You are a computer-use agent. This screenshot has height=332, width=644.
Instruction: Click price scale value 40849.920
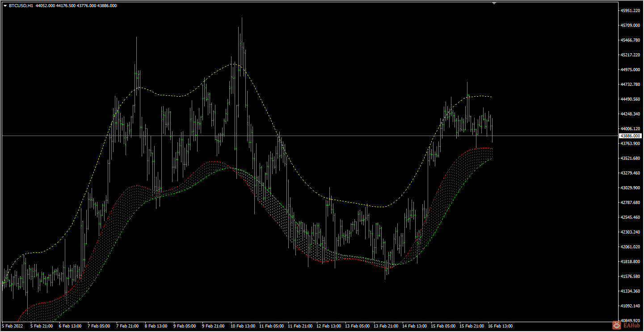[x=630, y=321]
